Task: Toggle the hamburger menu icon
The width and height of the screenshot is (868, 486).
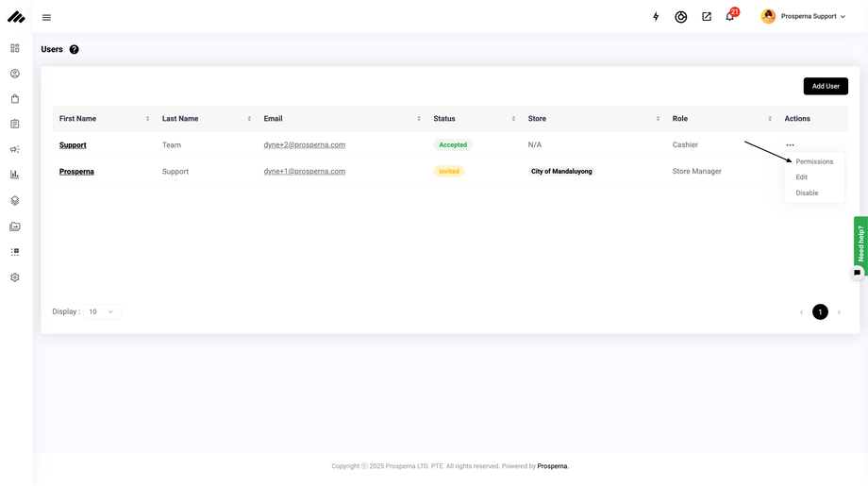Action: pyautogui.click(x=46, y=18)
